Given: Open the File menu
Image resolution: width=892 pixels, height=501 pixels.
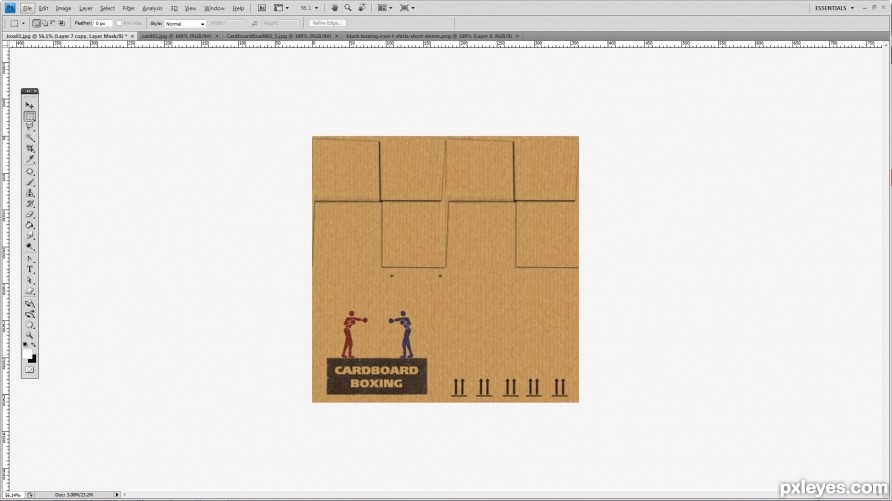Looking at the screenshot, I should (x=27, y=9).
